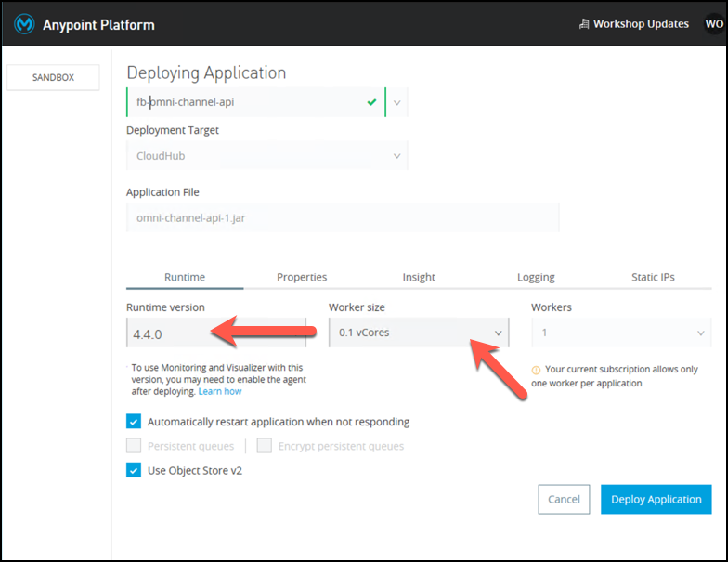The height and width of the screenshot is (562, 728).
Task: Click the Workers label
Action: click(x=552, y=307)
